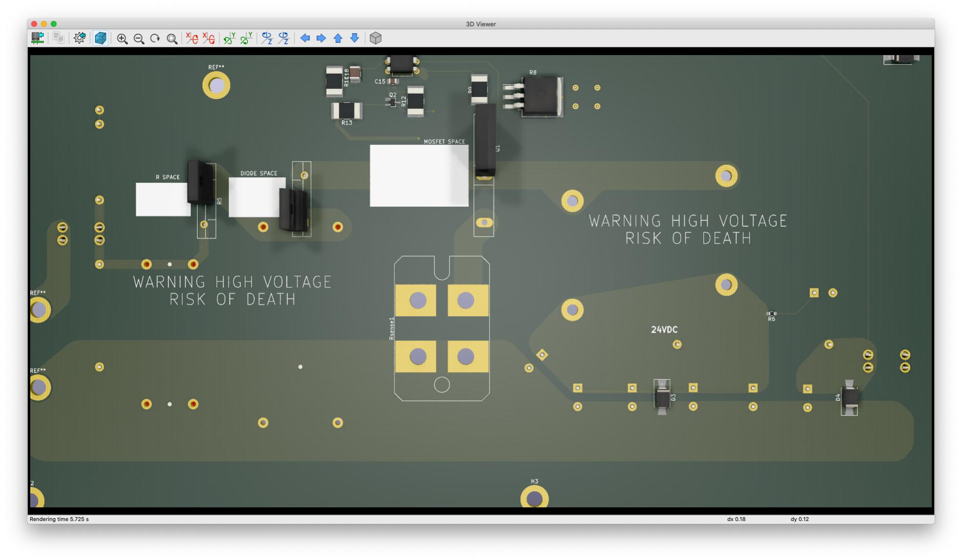Click the 'dx 0.18' status bar value
Screen dimensions: 962x560
(736, 519)
